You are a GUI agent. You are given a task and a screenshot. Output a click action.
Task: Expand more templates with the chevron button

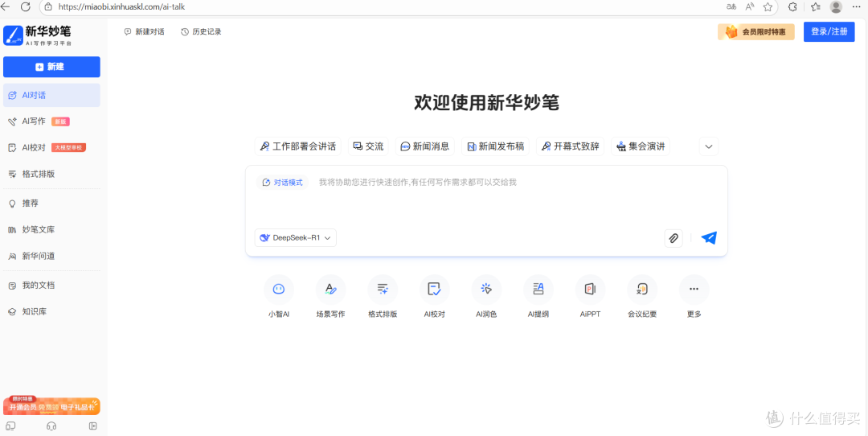point(709,147)
